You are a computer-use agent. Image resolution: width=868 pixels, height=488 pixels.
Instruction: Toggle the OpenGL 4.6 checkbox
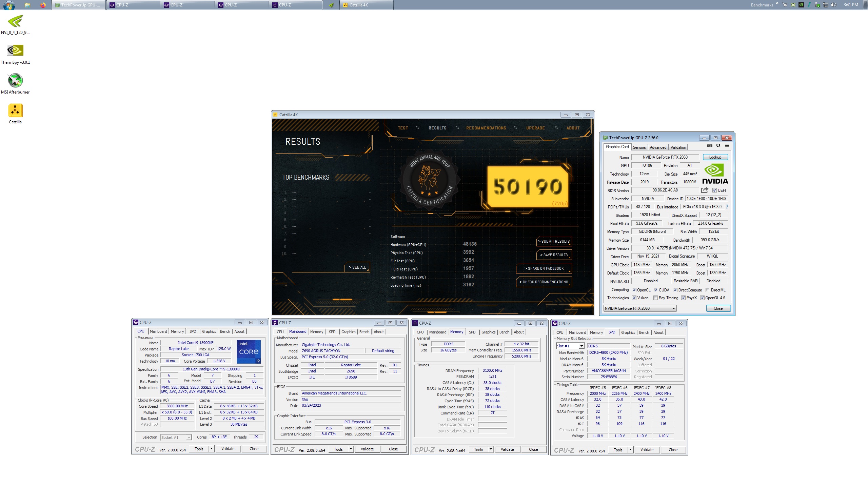point(702,298)
